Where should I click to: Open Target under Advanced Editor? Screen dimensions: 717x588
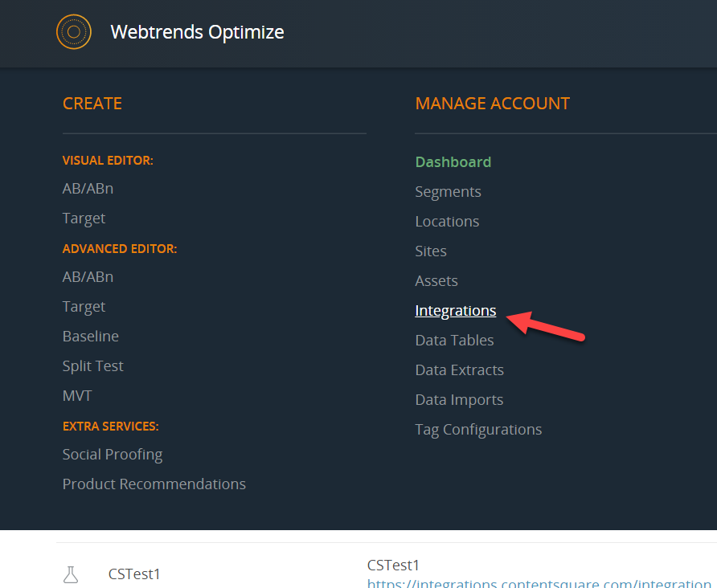[x=84, y=307]
